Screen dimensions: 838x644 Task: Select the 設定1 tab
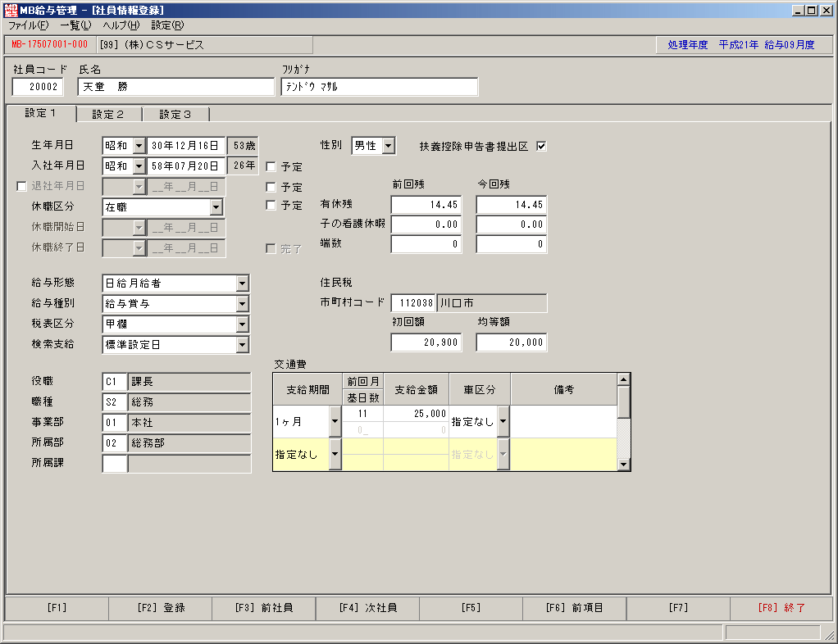[x=41, y=113]
